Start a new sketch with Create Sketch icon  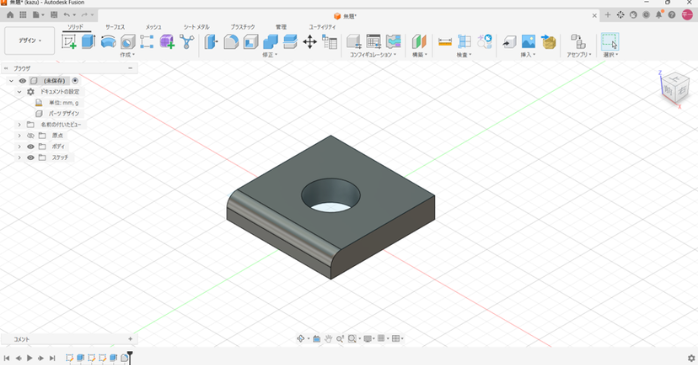click(69, 42)
